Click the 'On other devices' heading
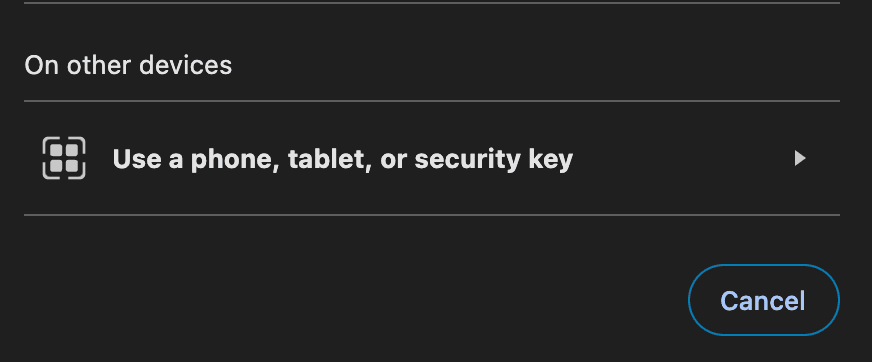Screen dimensions: 872x362 (x=128, y=65)
